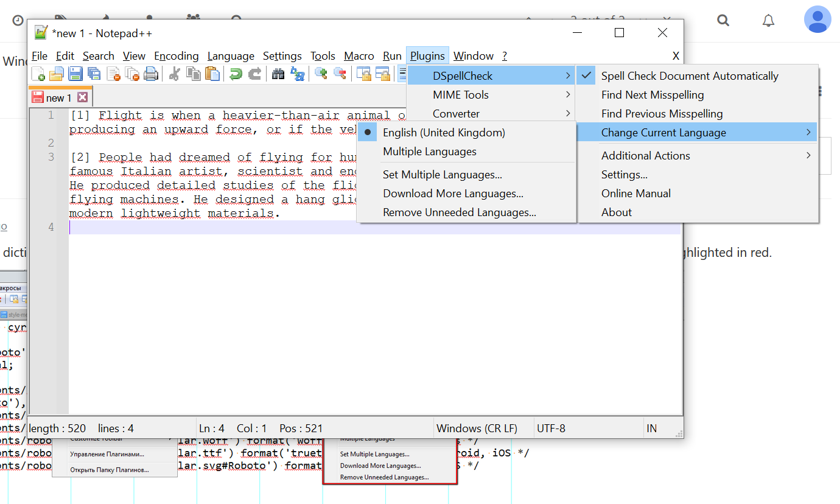Click the green Undo arrow icon
The width and height of the screenshot is (840, 504).
(236, 74)
